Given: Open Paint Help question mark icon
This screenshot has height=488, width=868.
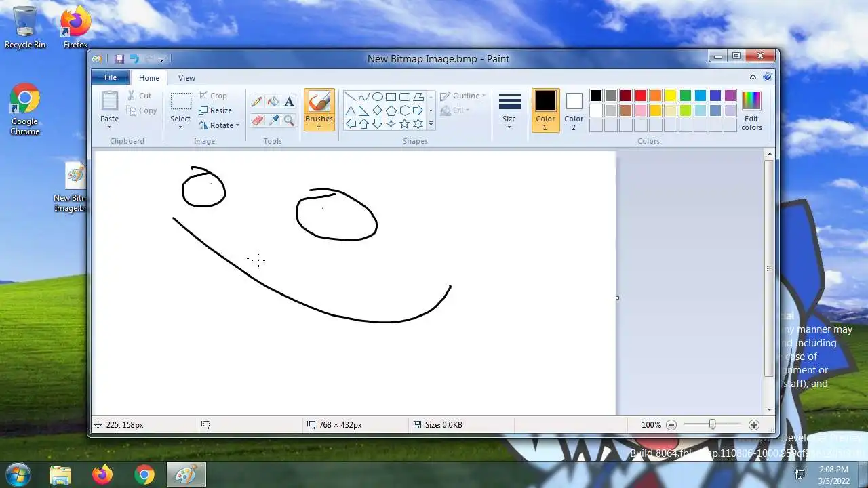Looking at the screenshot, I should point(768,77).
